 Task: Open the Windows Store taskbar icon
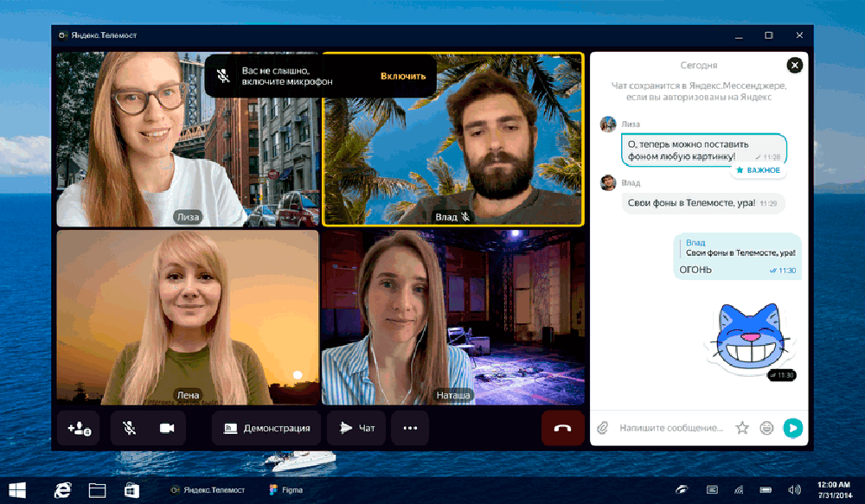tap(131, 489)
